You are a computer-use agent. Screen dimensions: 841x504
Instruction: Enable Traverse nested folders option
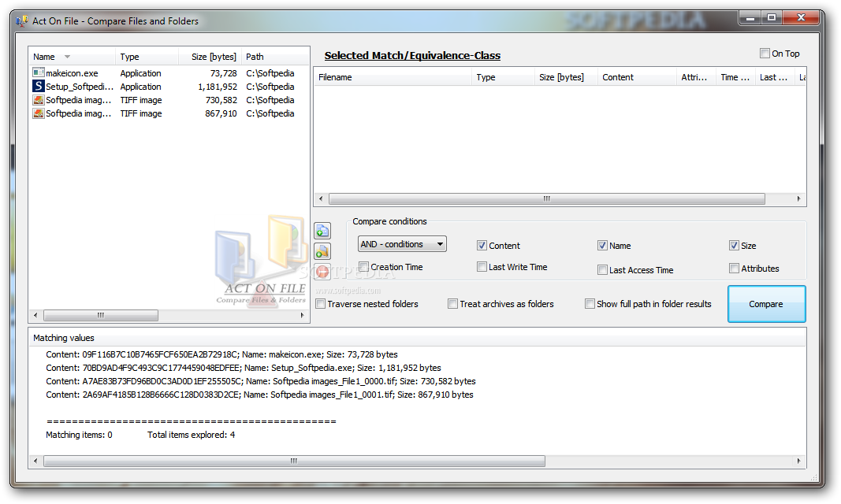320,304
